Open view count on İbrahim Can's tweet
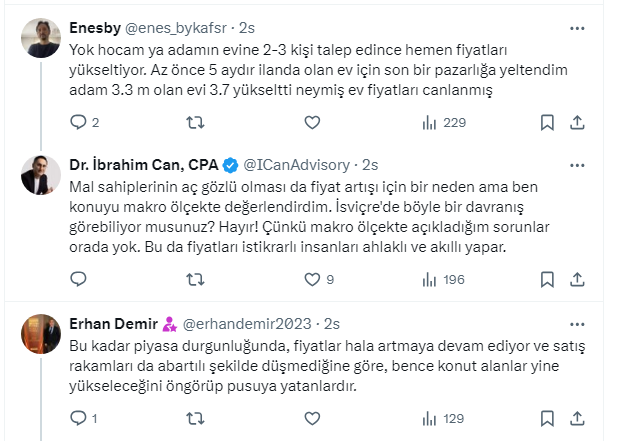Screen dimensions: 621x441 click(x=429, y=279)
